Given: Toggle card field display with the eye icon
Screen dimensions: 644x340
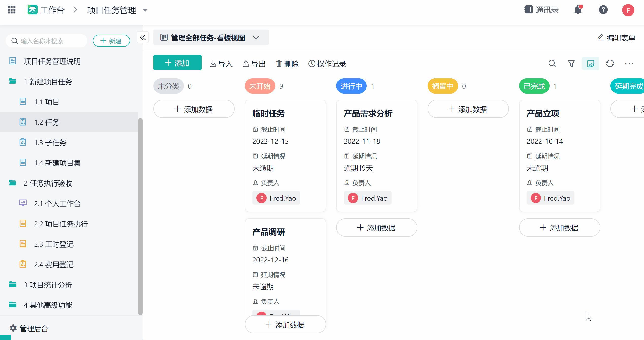Looking at the screenshot, I should 590,64.
